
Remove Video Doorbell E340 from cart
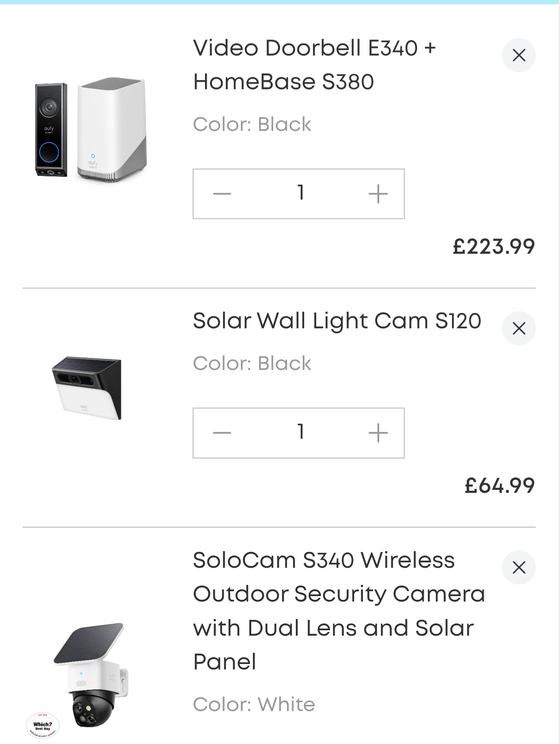[518, 55]
